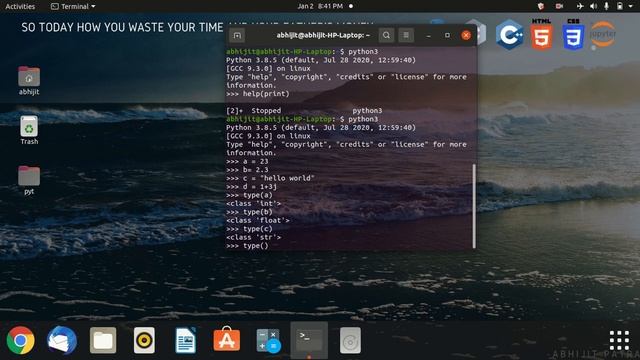This screenshot has width=640, height=360.
Task: Click the "[2]+ Stopped" line
Action: coord(304,111)
